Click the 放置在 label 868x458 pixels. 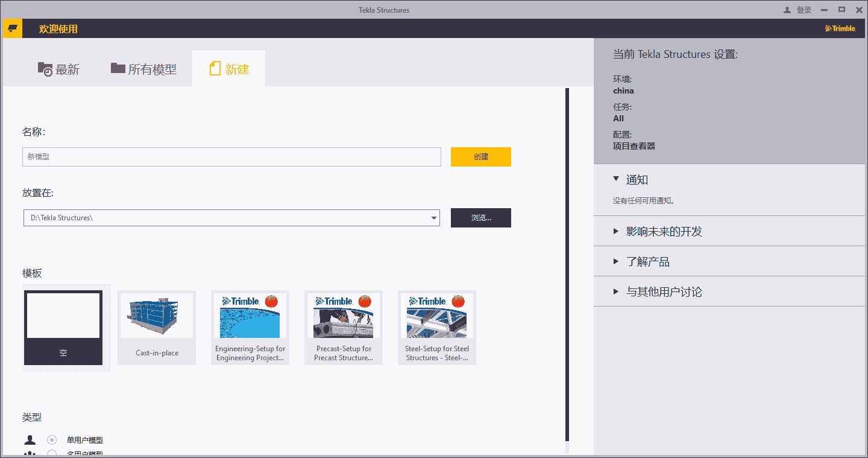[38, 193]
